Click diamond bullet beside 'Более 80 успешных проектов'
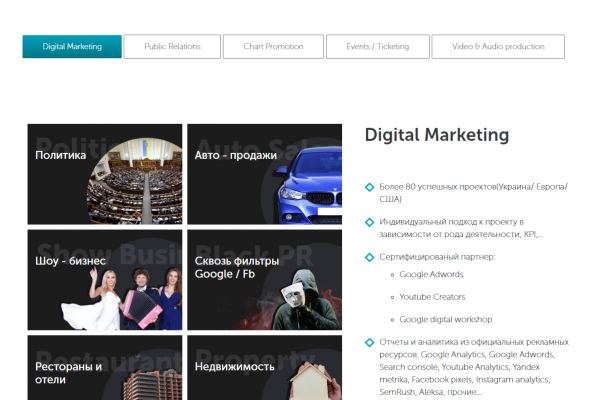This screenshot has height=400, width=600. pyautogui.click(x=369, y=187)
